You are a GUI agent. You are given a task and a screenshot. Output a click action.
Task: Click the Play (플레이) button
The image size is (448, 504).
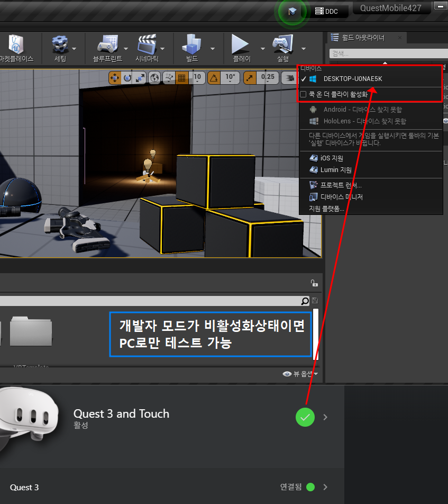(x=242, y=48)
